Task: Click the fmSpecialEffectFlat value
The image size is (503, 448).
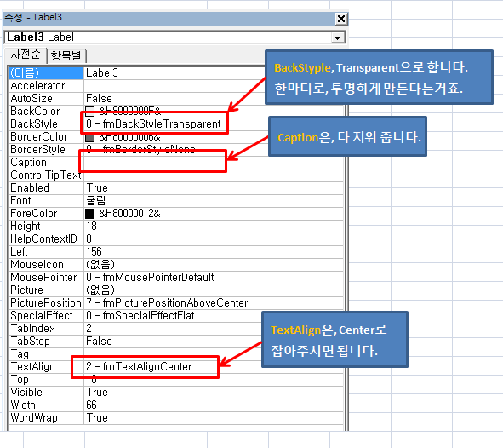Action: tap(140, 315)
